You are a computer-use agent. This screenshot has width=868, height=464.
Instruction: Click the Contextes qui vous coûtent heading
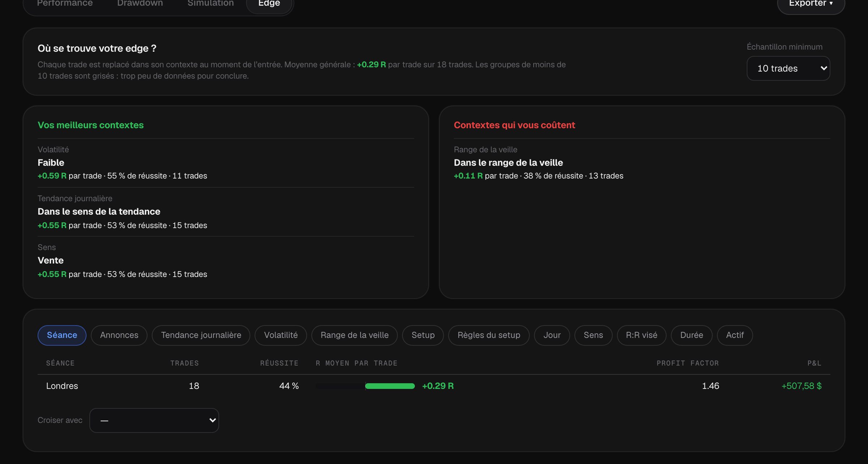click(x=514, y=125)
